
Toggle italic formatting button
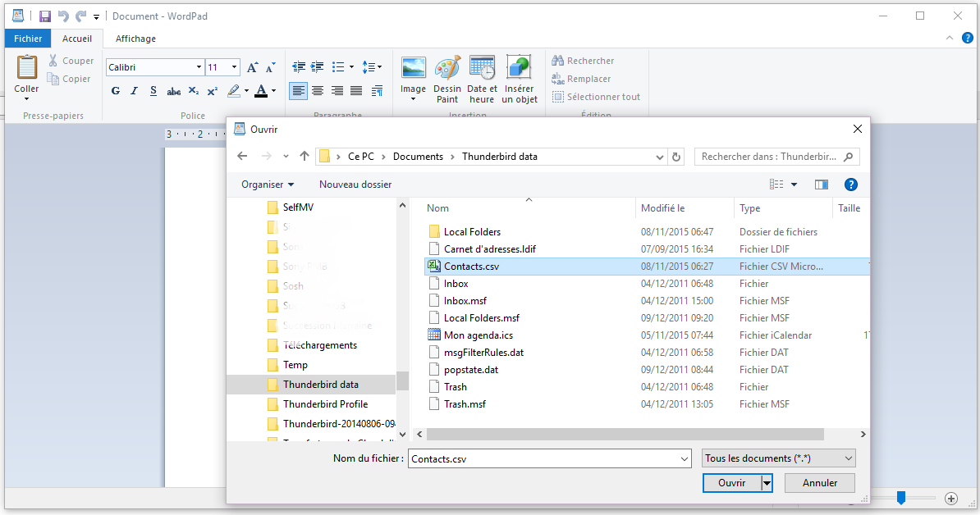coord(135,91)
